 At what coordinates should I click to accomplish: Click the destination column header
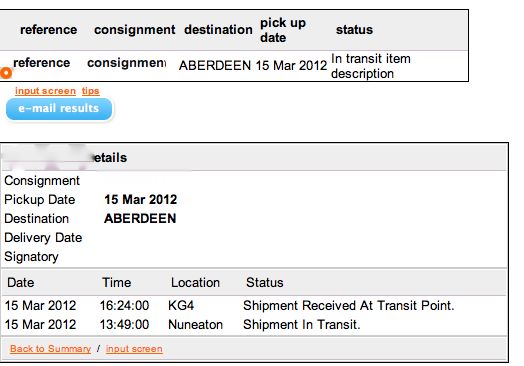point(218,30)
